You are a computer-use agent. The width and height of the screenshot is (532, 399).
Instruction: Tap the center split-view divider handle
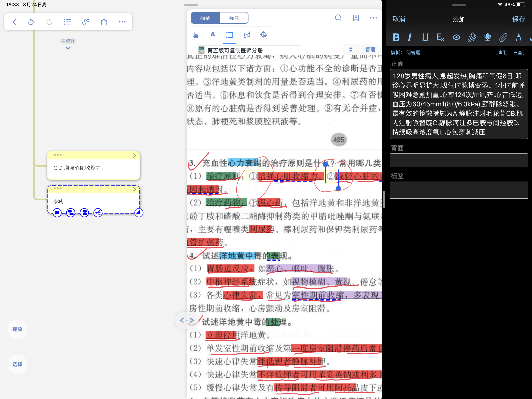[x=384, y=199]
